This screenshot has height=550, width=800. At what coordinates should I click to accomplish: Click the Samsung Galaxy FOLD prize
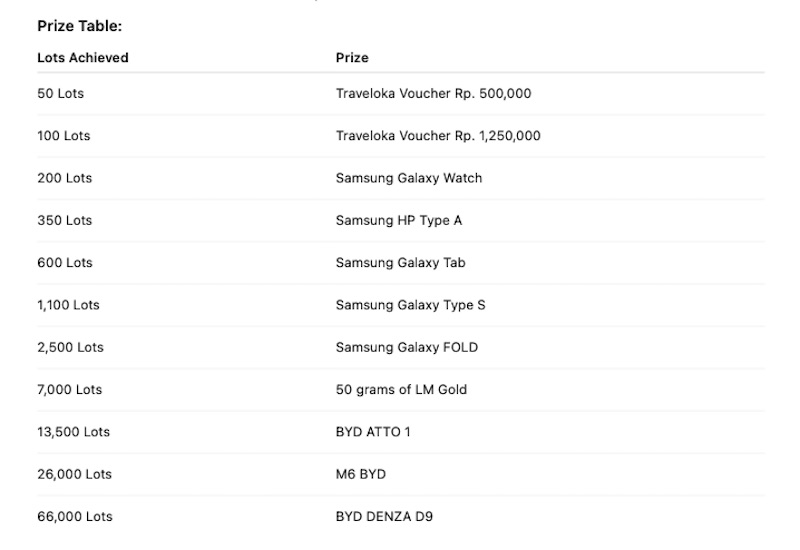(x=407, y=347)
